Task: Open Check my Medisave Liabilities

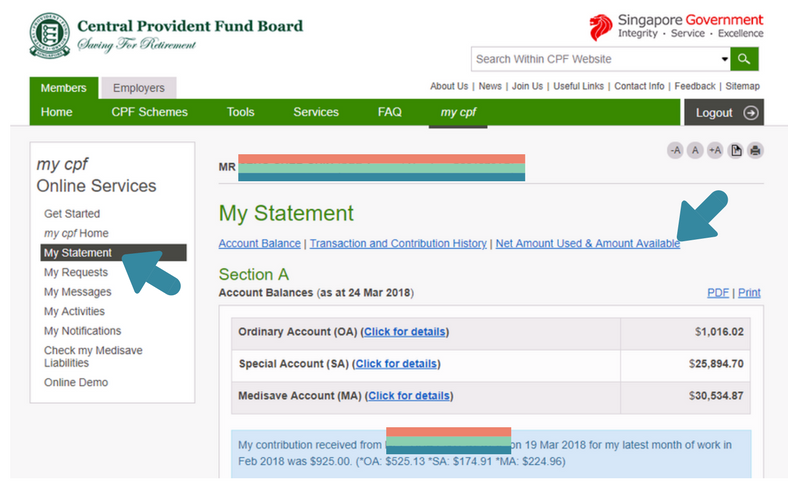Action: pyautogui.click(x=93, y=356)
